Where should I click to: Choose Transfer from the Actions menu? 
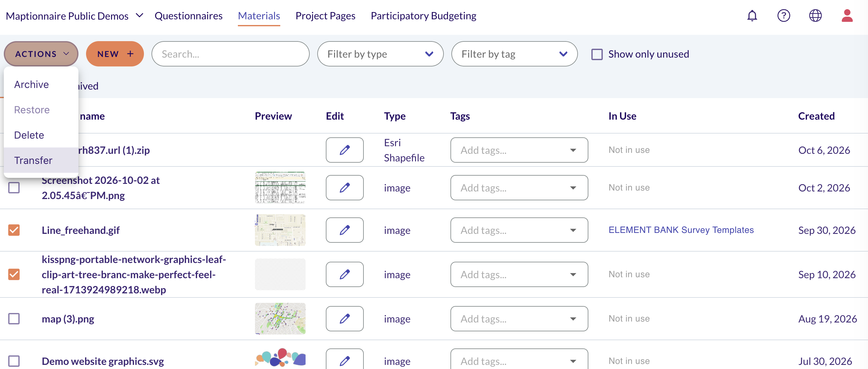click(41, 160)
